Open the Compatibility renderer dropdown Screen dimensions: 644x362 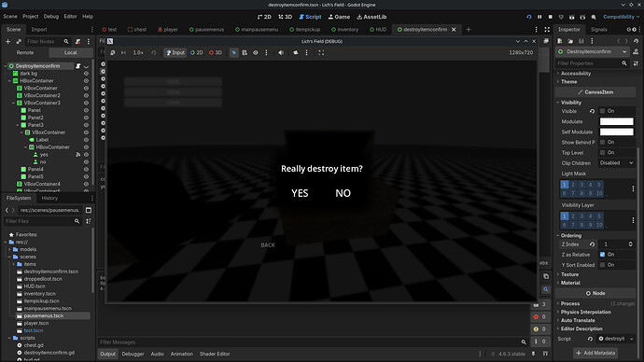click(x=621, y=17)
